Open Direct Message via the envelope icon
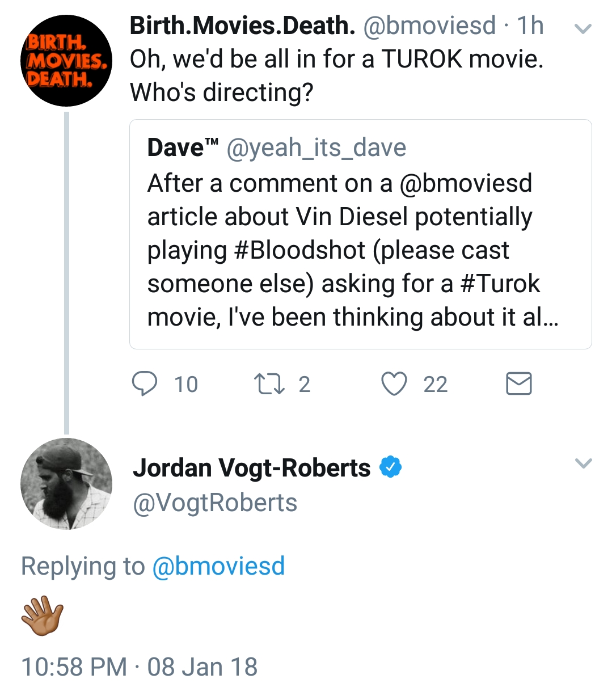612x700 pixels. coord(518,383)
